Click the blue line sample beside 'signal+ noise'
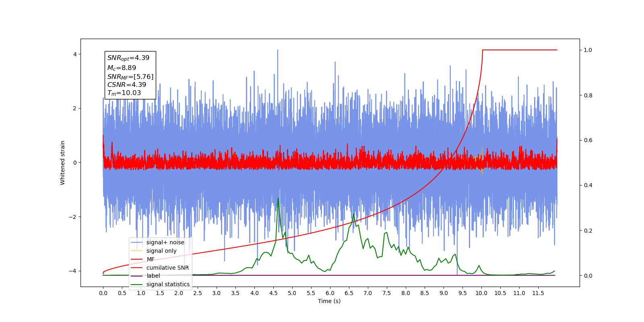Viewport: 644px width, 322px height. 137,242
